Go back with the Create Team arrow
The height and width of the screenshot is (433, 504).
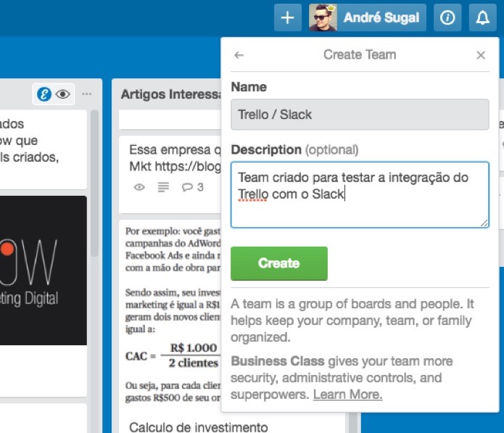(x=239, y=55)
